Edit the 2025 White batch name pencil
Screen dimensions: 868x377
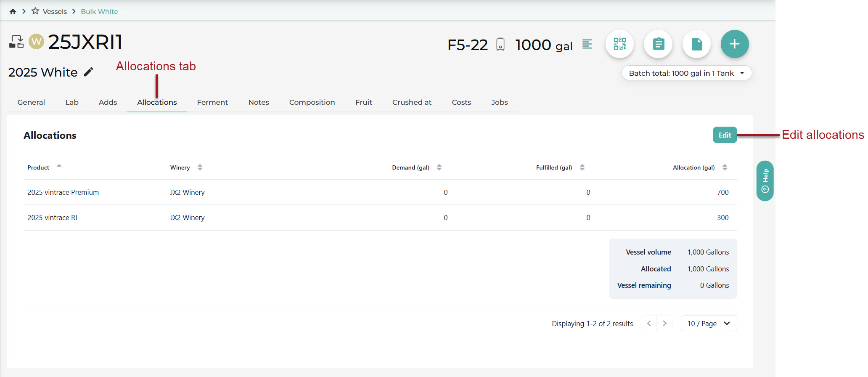(88, 72)
